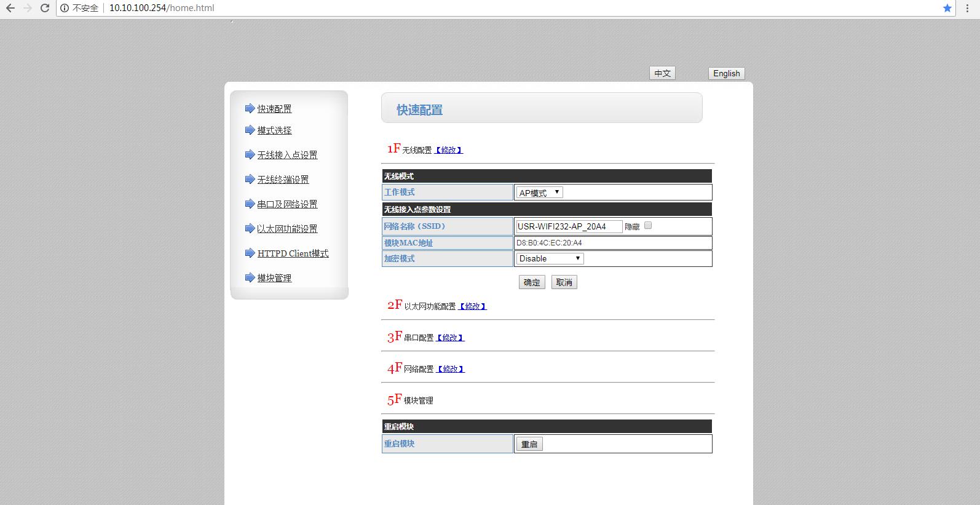980x505 pixels.
Task: Click the SSID network name input field
Action: coord(569,226)
